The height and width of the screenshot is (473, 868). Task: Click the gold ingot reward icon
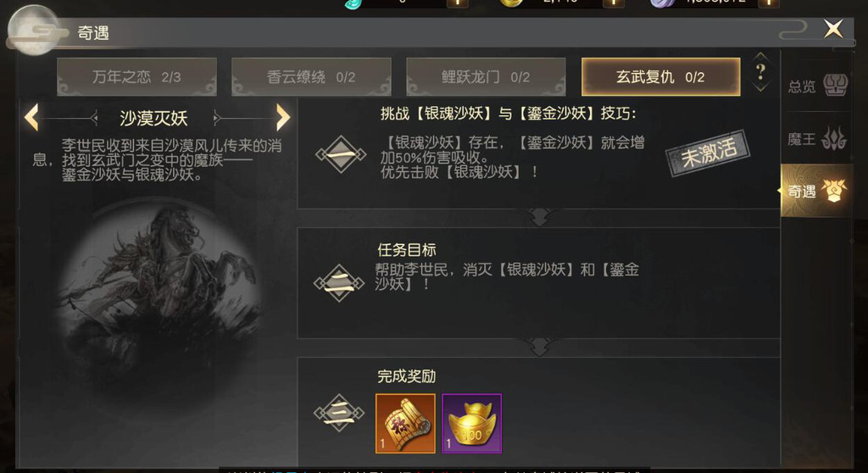coord(471,423)
